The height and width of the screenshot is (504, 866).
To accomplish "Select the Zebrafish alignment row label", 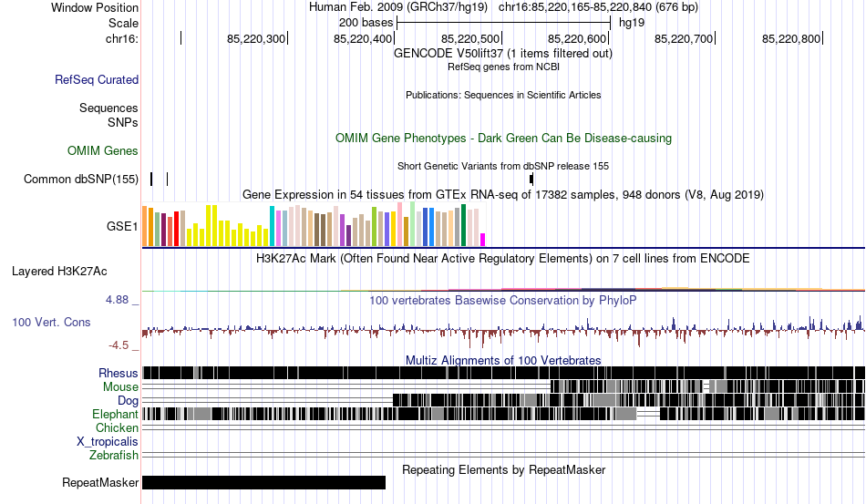I will pyautogui.click(x=114, y=456).
